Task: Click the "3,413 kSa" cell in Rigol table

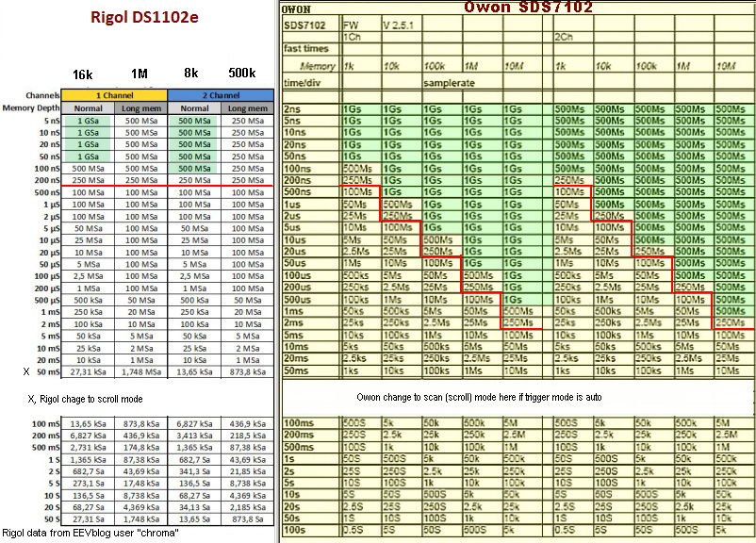Action: tap(194, 436)
